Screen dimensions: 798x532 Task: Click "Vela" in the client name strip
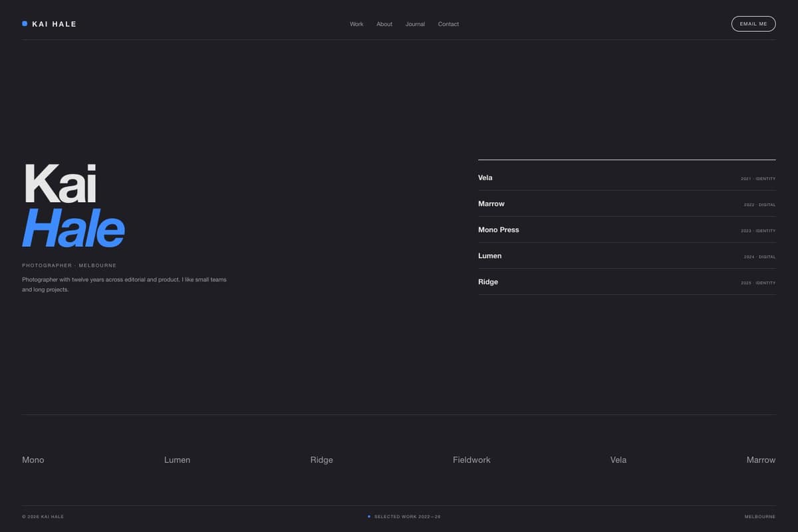click(x=618, y=460)
